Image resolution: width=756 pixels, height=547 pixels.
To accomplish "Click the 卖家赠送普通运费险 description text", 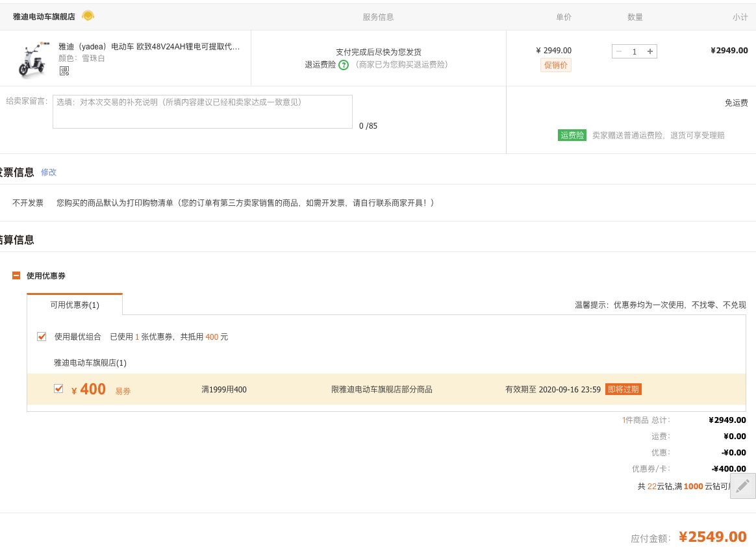I will 659,136.
